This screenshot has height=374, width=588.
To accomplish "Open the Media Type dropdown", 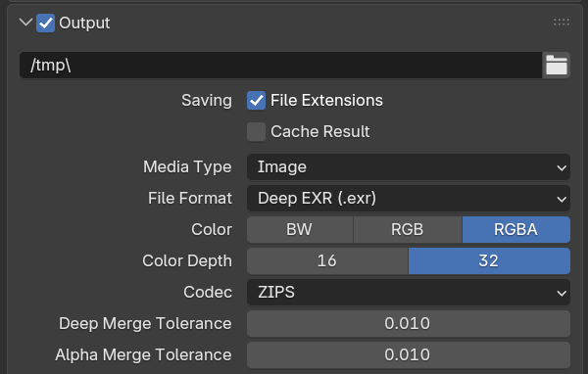I will coord(409,166).
